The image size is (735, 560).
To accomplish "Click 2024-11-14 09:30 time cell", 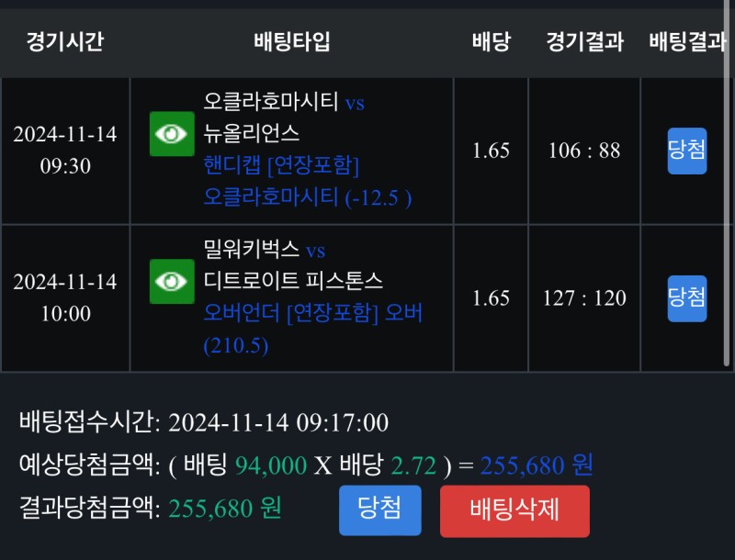I will (65, 151).
